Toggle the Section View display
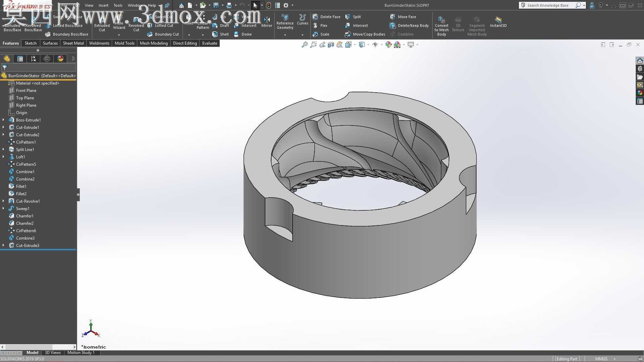This screenshot has height=362, width=644. pos(331,45)
